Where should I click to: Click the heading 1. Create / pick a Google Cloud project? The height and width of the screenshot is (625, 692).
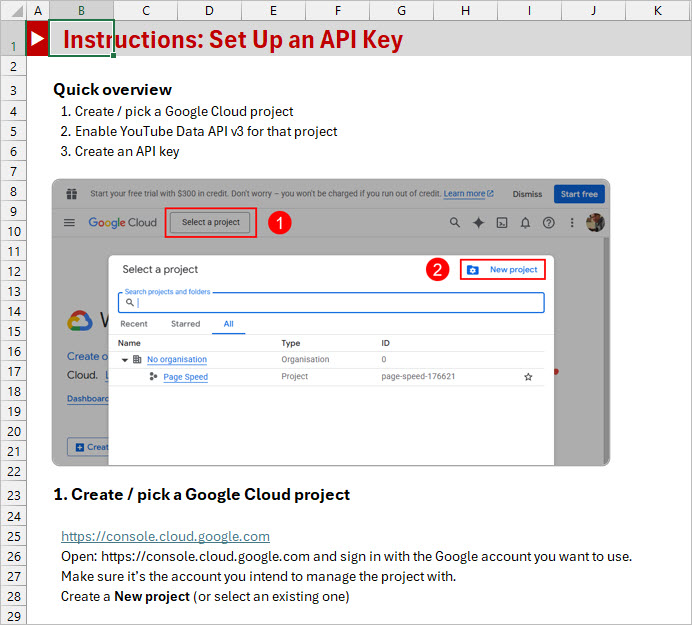(x=202, y=494)
